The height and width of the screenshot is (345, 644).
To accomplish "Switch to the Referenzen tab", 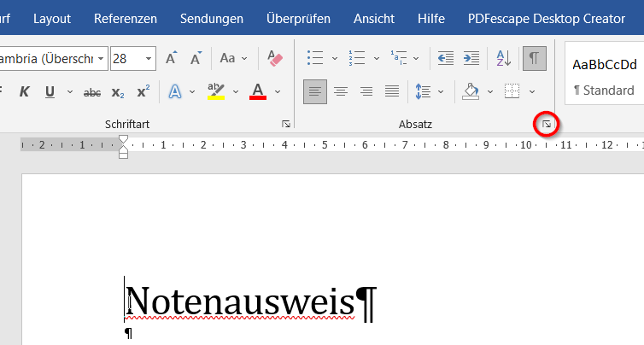I will pos(126,18).
